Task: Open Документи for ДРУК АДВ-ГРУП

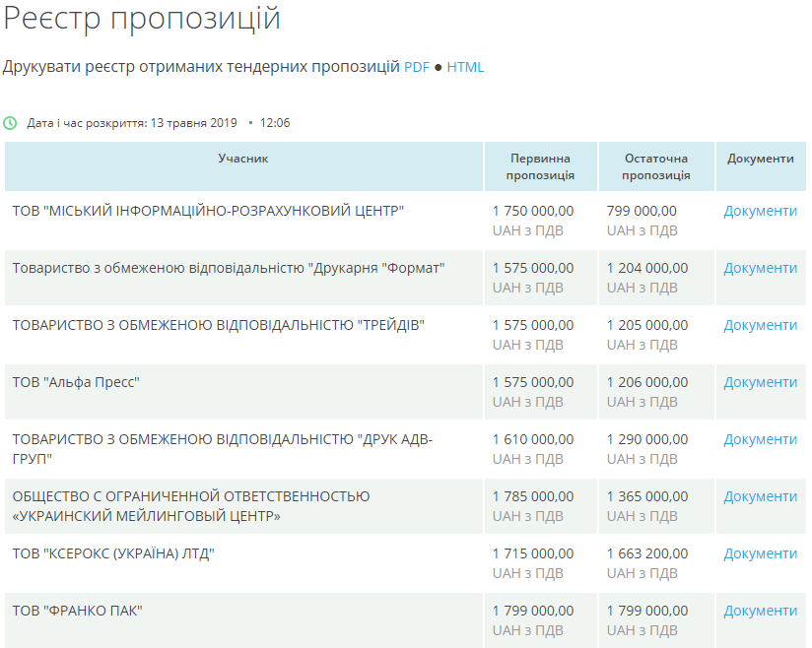Action: tap(760, 439)
